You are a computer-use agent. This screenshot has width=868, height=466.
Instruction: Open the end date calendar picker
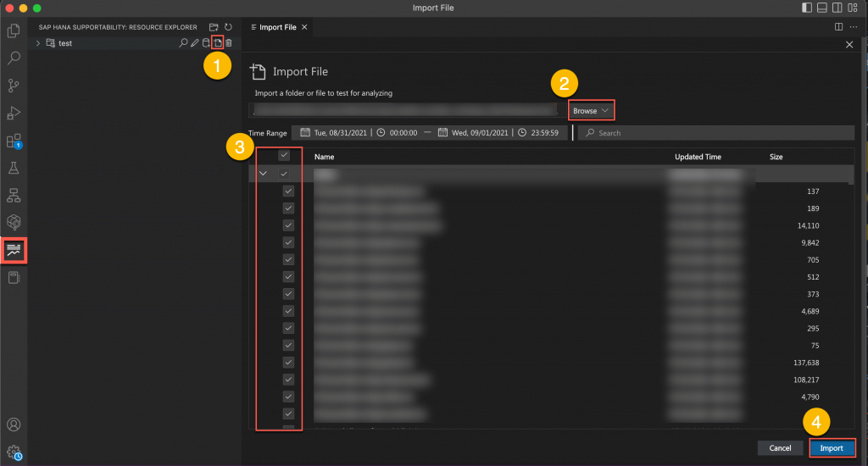coord(442,132)
